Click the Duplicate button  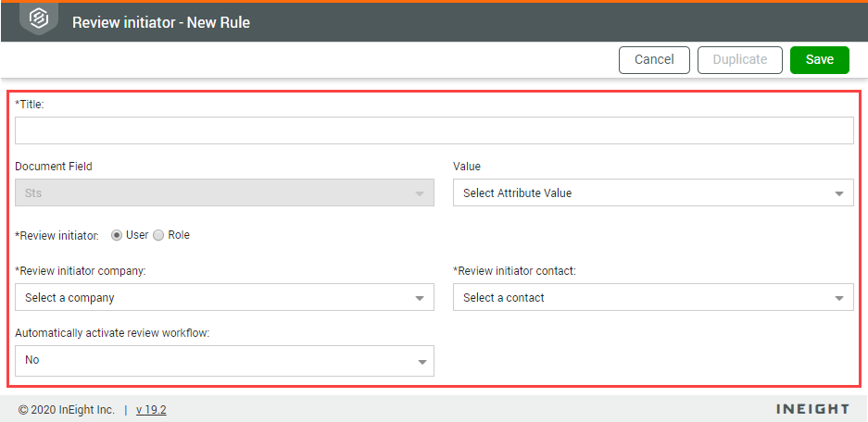[x=739, y=59]
